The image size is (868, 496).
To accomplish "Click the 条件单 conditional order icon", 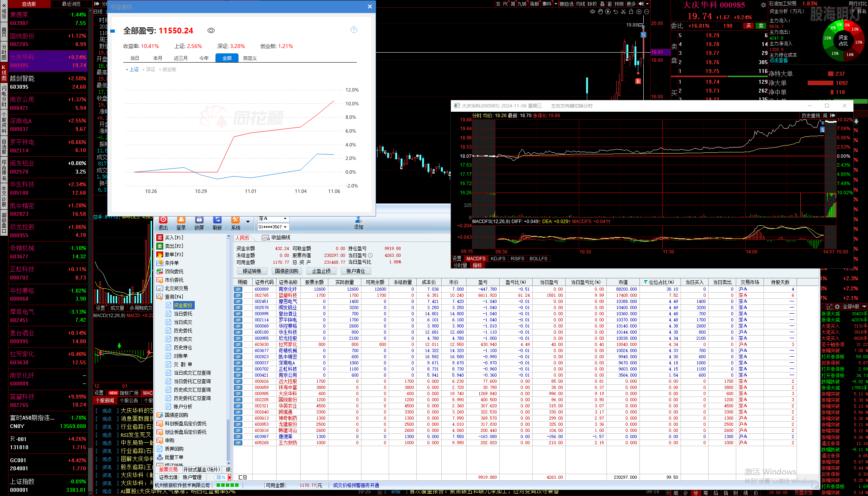I will point(160,263).
